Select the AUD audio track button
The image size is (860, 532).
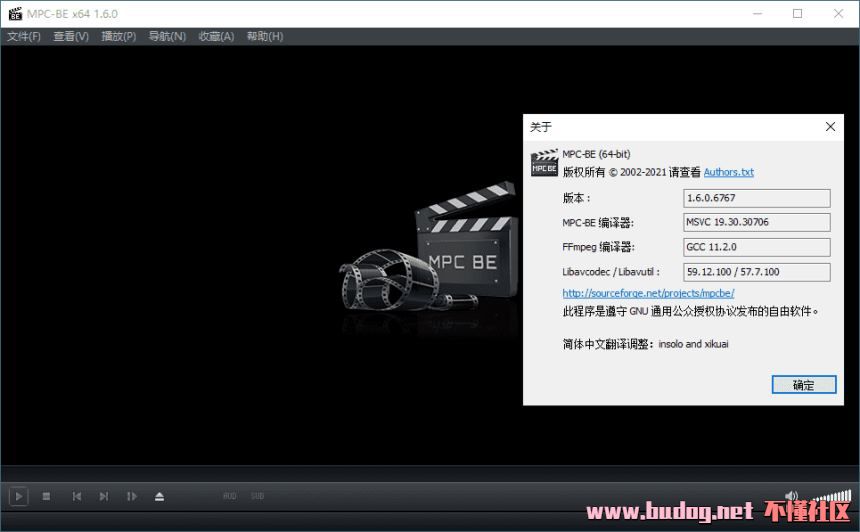[x=229, y=496]
